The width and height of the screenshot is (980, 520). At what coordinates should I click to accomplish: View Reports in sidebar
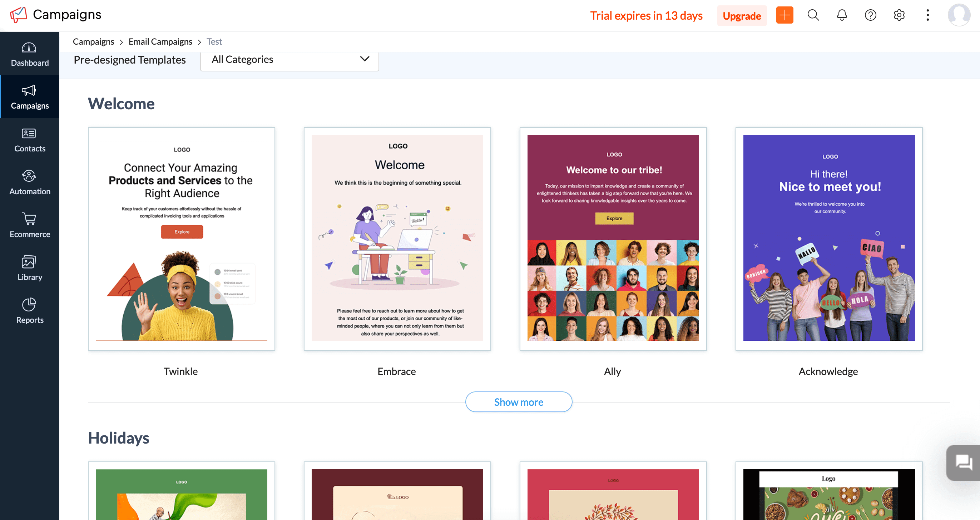point(30,311)
